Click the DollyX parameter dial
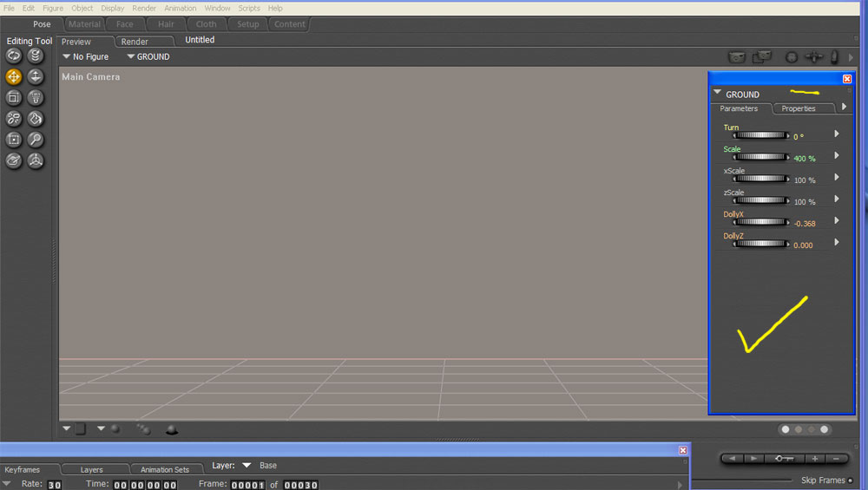 pyautogui.click(x=761, y=222)
